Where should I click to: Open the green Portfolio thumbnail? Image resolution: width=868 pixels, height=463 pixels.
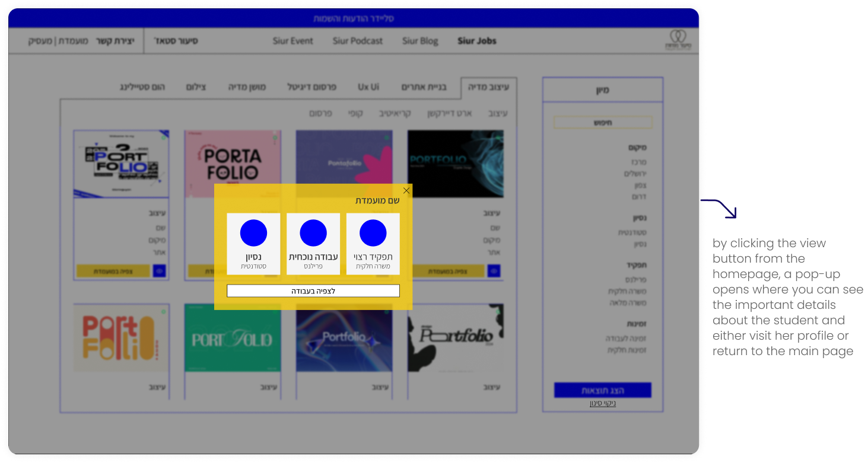pyautogui.click(x=233, y=338)
